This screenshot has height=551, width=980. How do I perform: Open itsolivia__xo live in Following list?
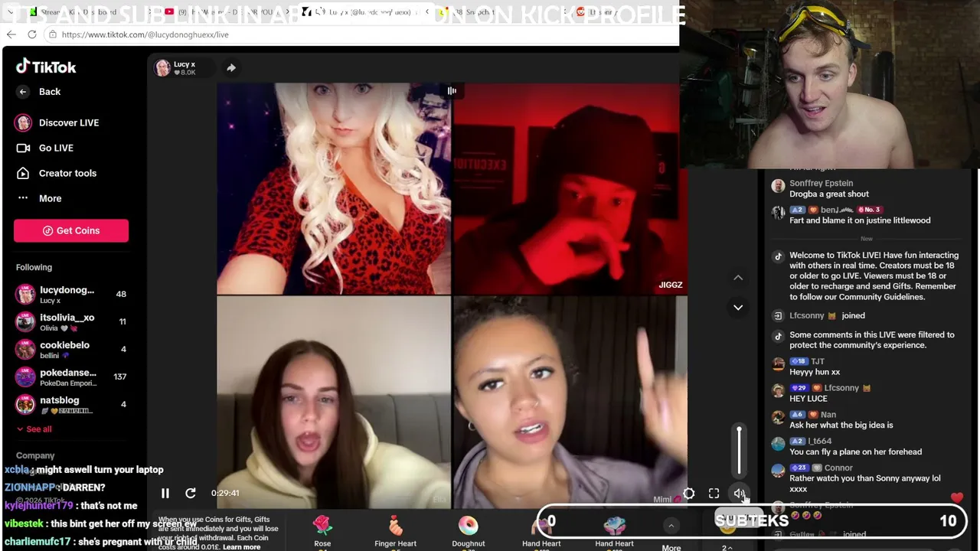71,321
